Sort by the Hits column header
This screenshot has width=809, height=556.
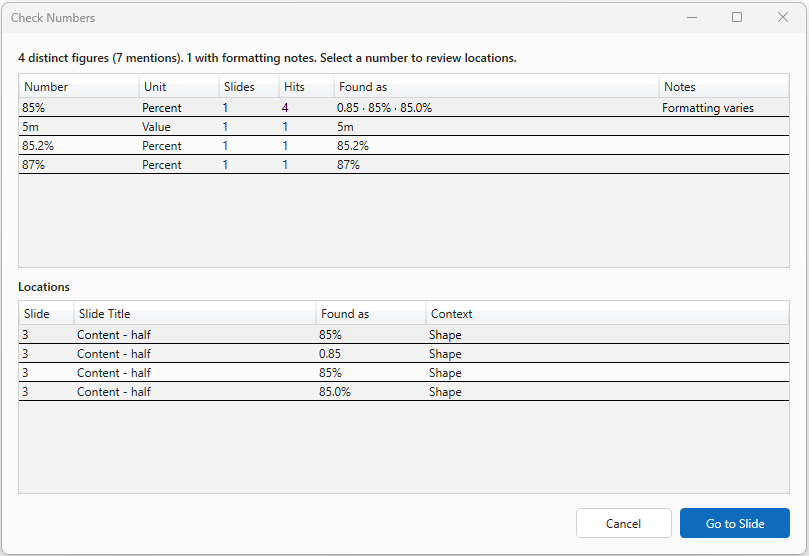click(306, 87)
